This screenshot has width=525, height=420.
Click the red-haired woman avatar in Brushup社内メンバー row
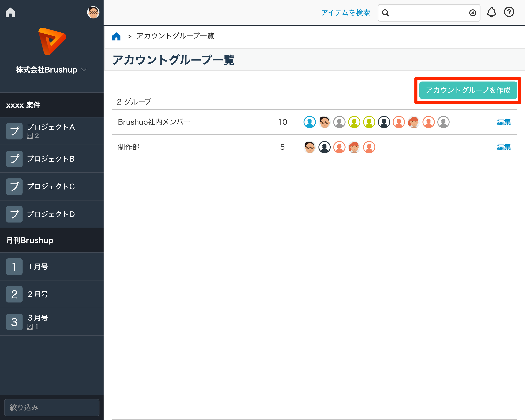tap(414, 122)
